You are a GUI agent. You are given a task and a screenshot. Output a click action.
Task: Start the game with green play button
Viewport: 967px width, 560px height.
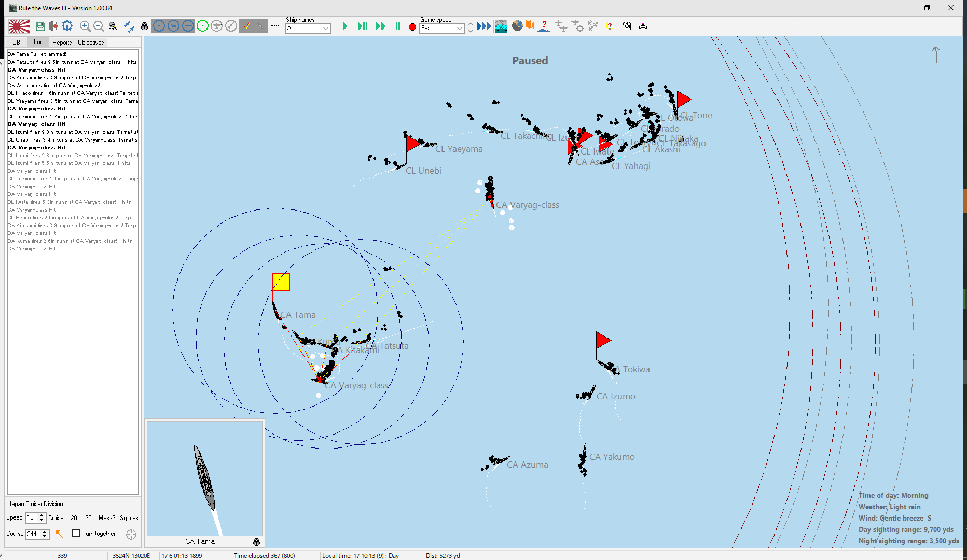point(345,26)
